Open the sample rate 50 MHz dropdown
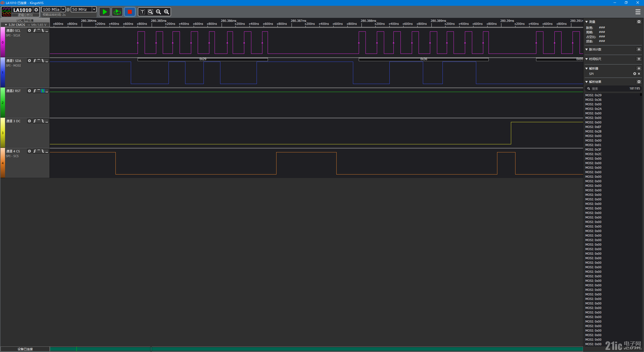Image resolution: width=644 pixels, height=352 pixels. tap(94, 9)
